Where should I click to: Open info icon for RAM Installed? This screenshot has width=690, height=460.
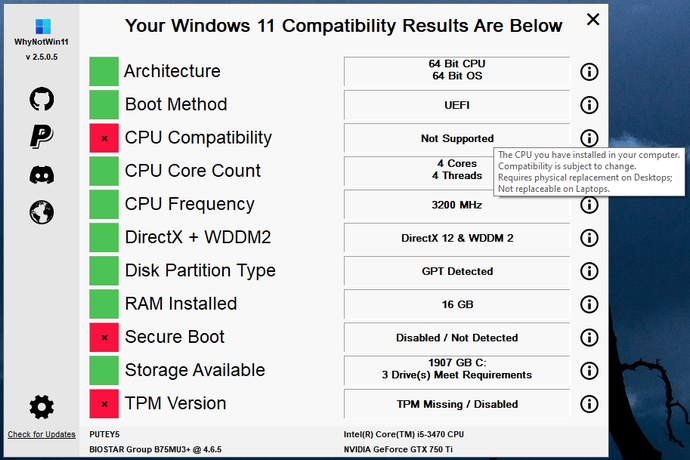pos(589,304)
